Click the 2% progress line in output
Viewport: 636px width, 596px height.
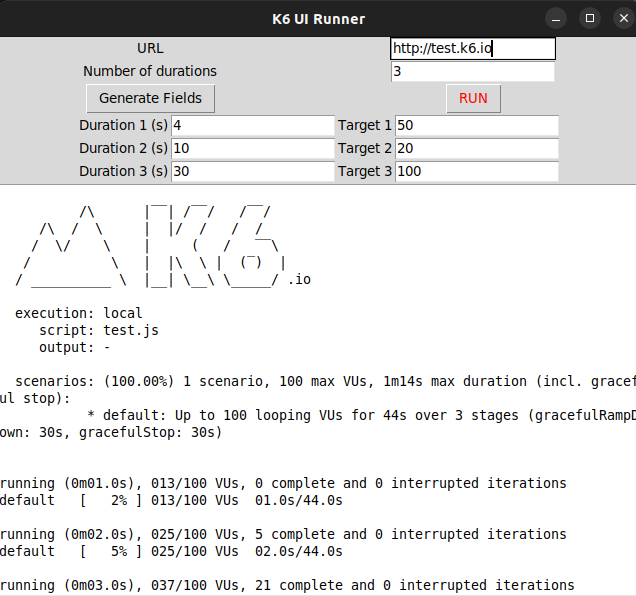pos(170,500)
